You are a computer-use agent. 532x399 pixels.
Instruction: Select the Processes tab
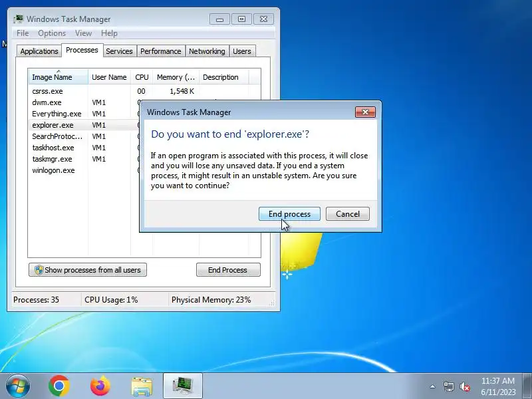pyautogui.click(x=82, y=51)
